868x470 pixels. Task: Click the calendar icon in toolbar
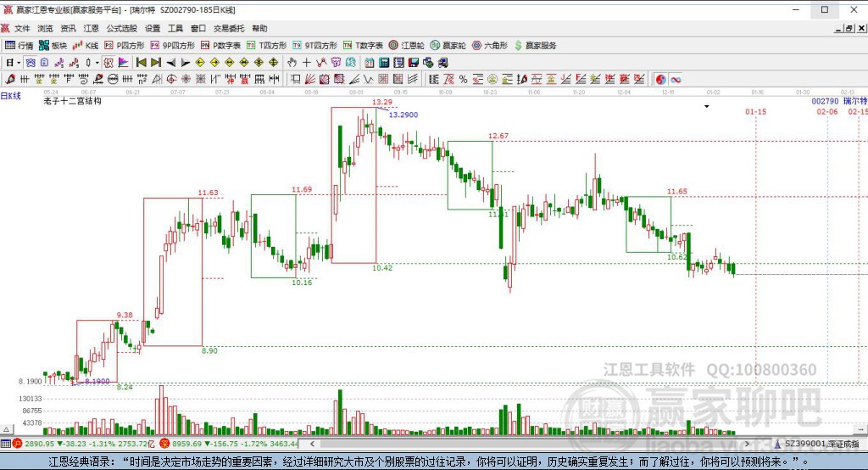point(370,63)
